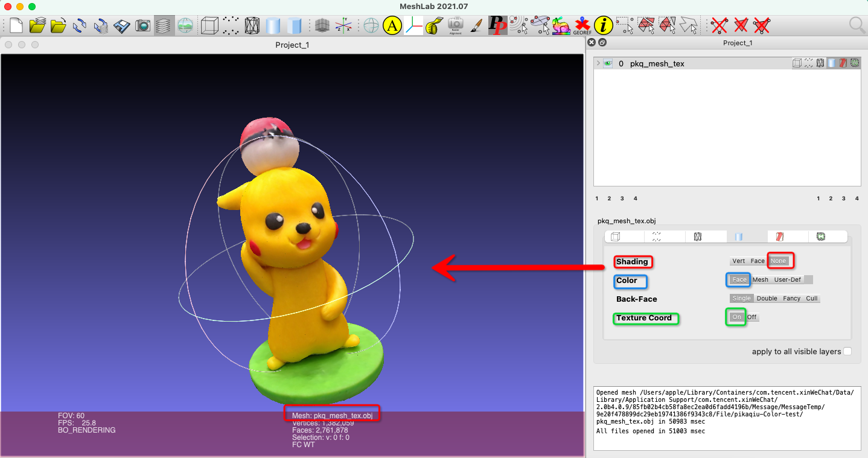Open an existing project
The height and width of the screenshot is (458, 868).
click(x=38, y=25)
